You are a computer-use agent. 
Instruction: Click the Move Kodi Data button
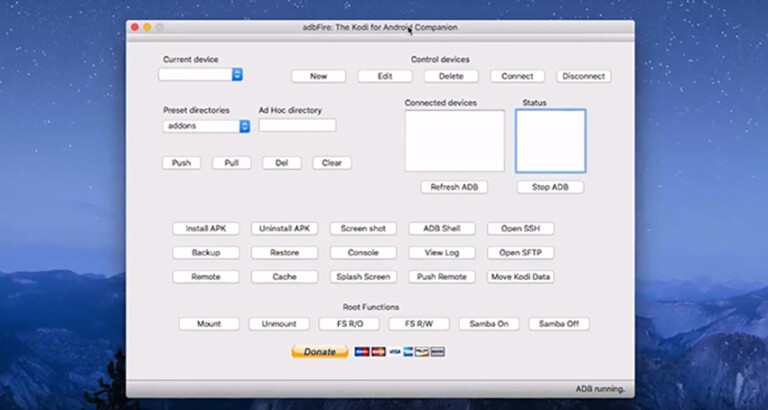click(x=521, y=277)
